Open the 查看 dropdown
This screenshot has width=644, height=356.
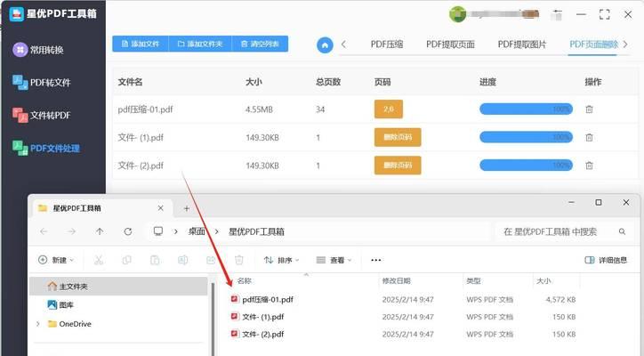pos(334,260)
